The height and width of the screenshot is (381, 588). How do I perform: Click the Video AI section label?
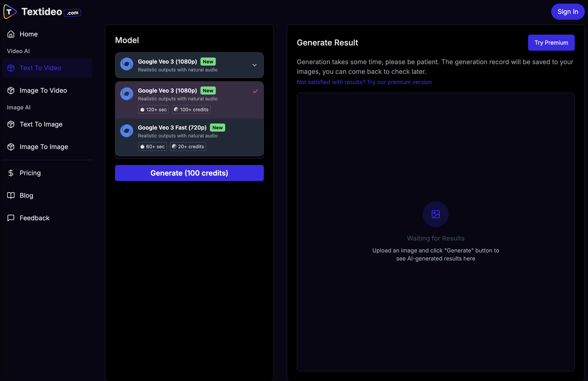click(18, 51)
